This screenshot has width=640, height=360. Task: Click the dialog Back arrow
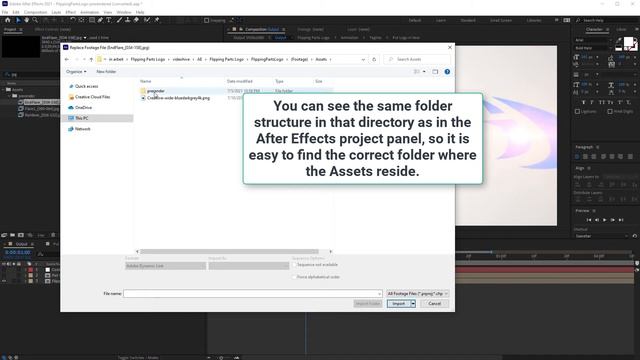coord(67,60)
